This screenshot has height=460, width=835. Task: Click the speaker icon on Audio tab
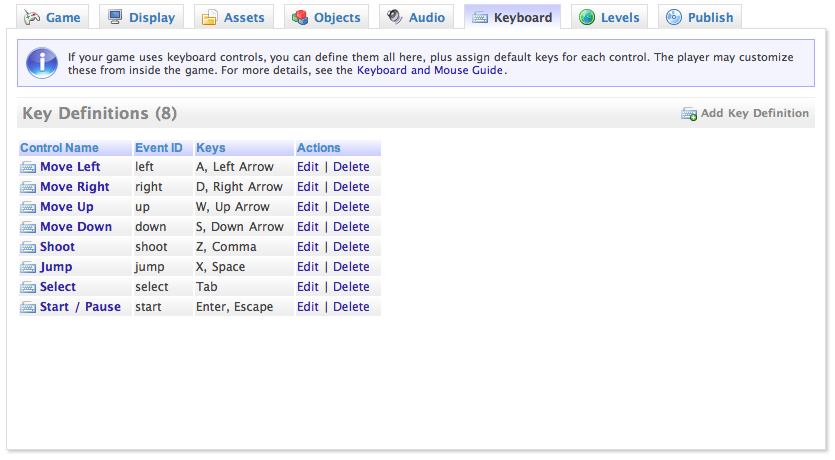click(x=395, y=17)
